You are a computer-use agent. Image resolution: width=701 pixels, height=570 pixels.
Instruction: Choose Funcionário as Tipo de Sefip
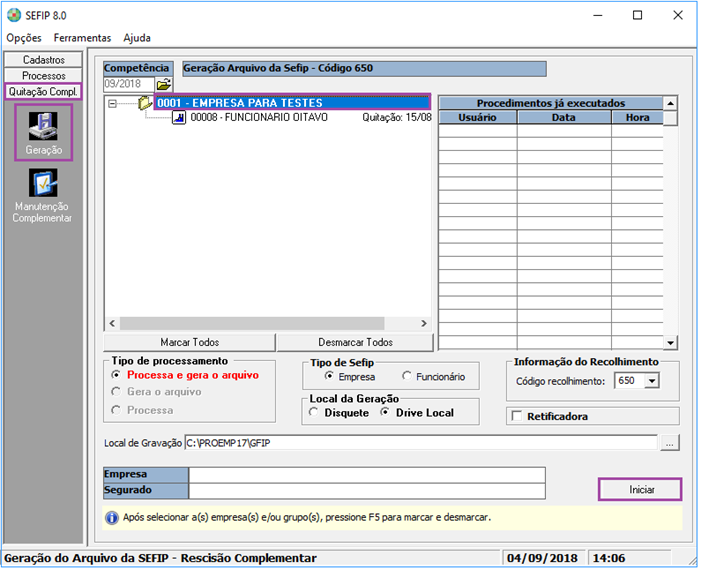click(x=406, y=376)
